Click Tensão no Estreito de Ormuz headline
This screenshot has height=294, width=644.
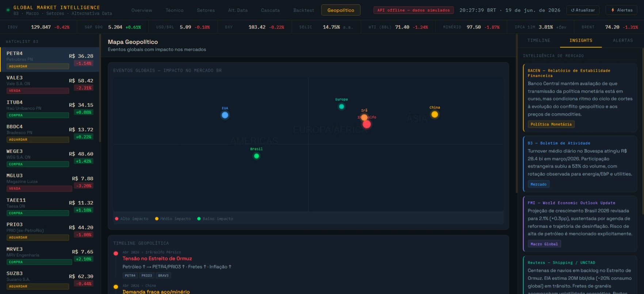point(157,259)
